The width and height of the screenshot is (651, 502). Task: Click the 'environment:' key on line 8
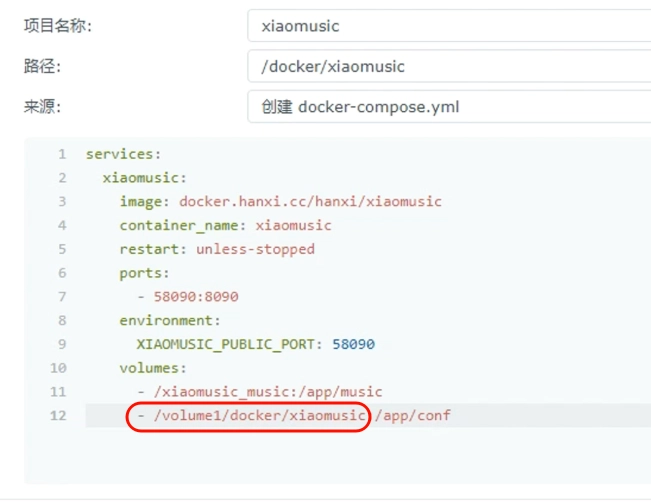(170, 320)
